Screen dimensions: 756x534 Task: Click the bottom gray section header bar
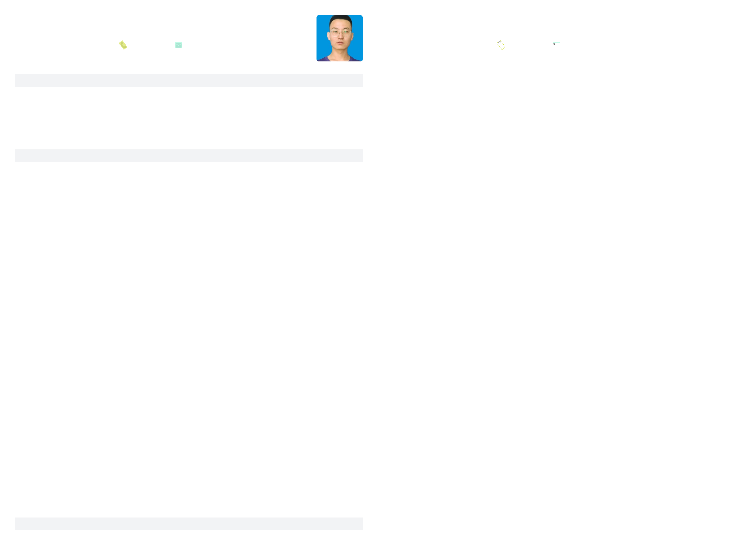pyautogui.click(x=189, y=524)
